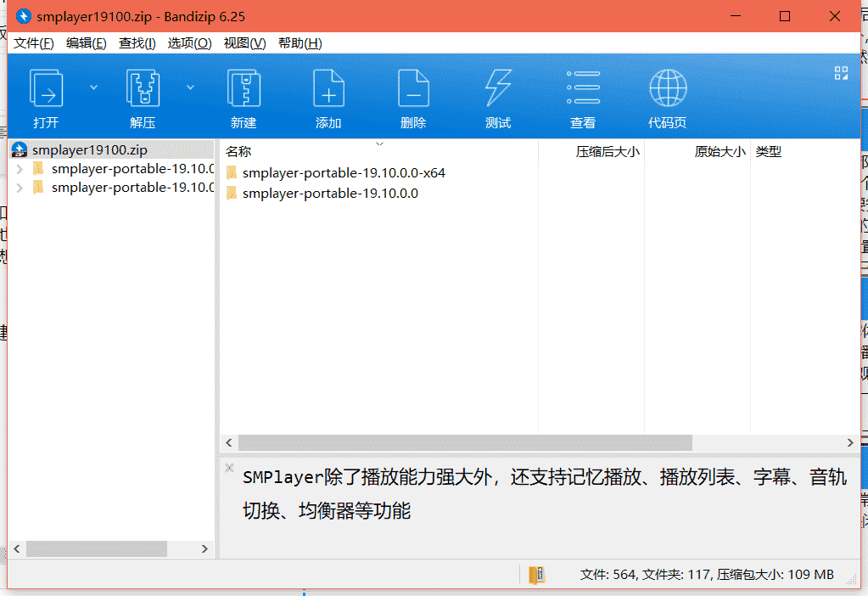The height and width of the screenshot is (596, 868).
Task: Click the Code page (代码页) globe icon
Action: coord(668,88)
